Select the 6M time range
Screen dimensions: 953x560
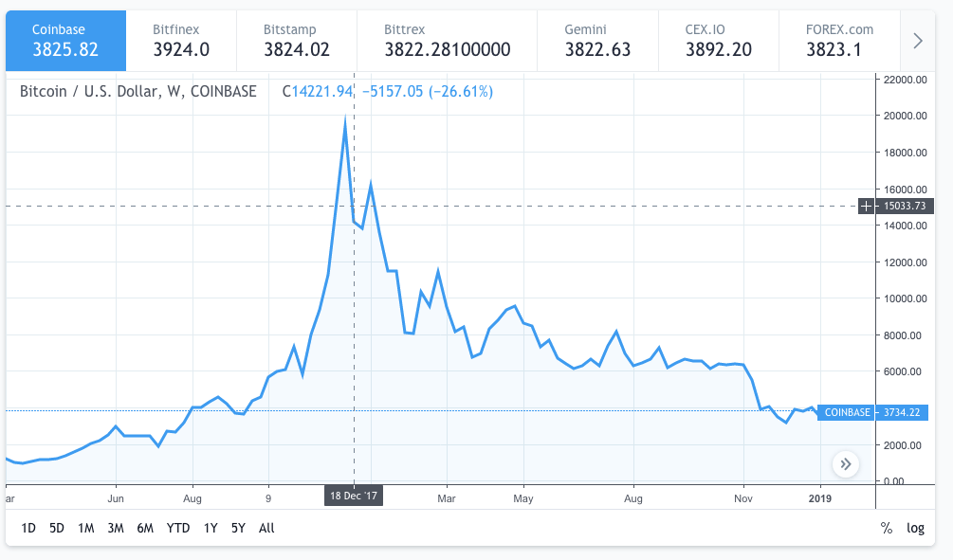(145, 528)
